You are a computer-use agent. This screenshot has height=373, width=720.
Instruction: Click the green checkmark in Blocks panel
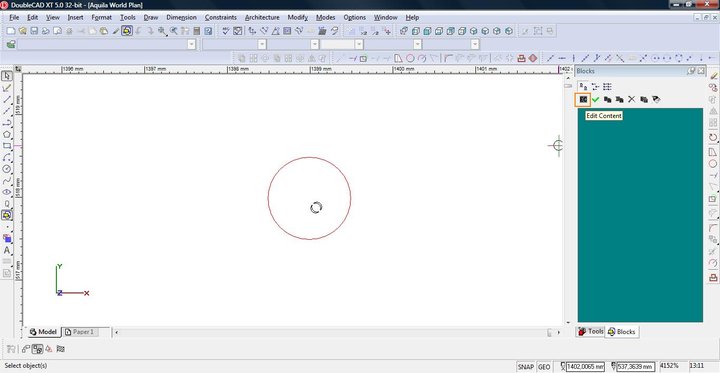(596, 99)
